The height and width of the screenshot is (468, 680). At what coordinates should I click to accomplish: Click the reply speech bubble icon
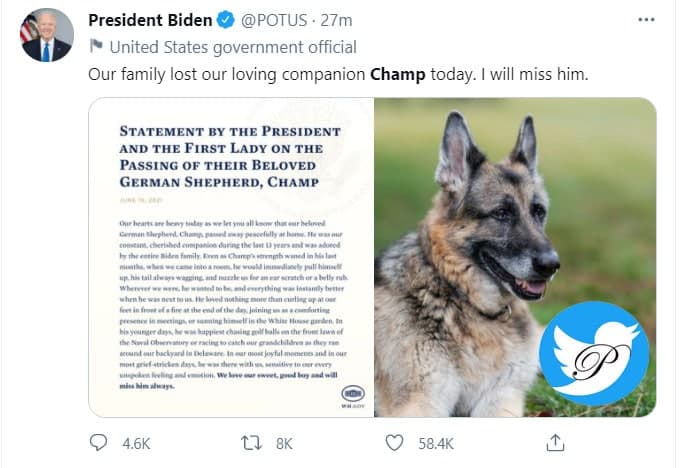pos(98,442)
